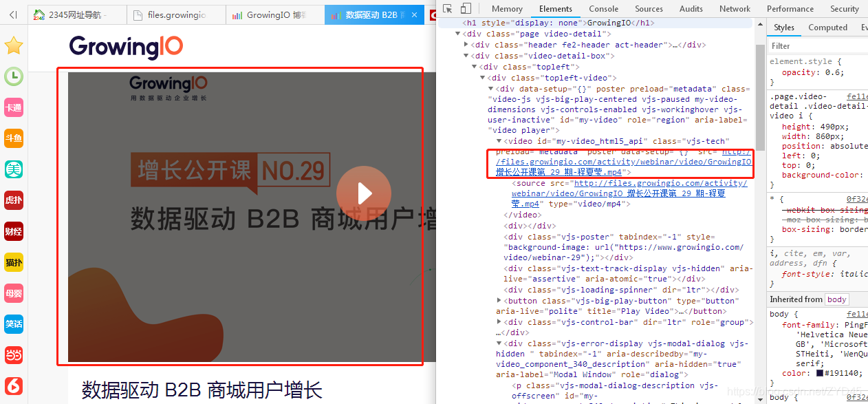Open the red 6 logo sidebar shortcut
This screenshot has height=404, width=868.
point(14,386)
